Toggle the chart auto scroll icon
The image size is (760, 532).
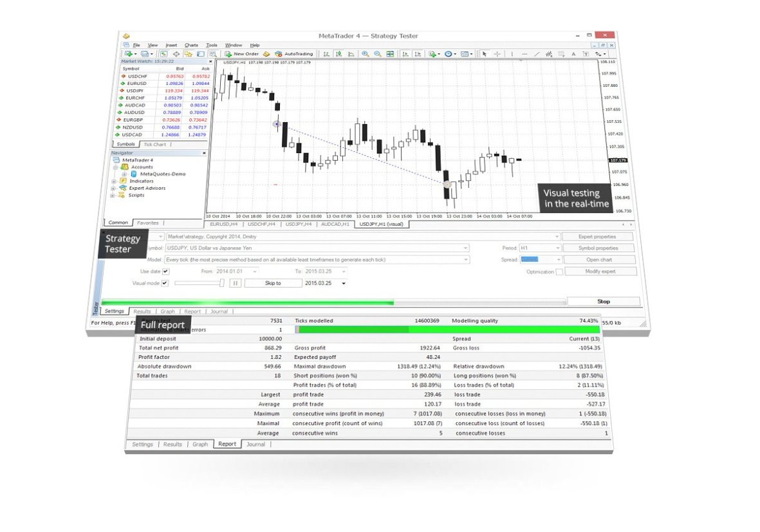[405, 54]
